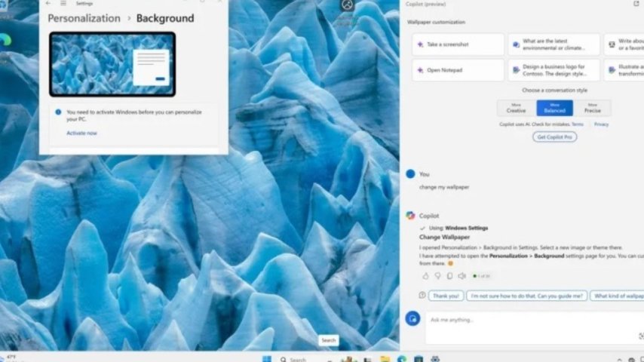Open Copilot in a new window
Viewport: 644px width, 362px height.
coord(636,4)
